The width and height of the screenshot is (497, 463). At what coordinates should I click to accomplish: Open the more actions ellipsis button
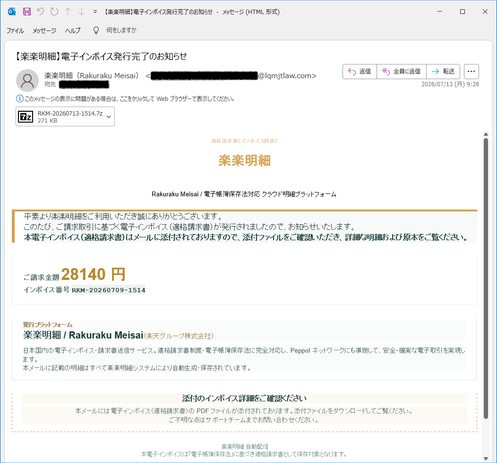pos(471,71)
